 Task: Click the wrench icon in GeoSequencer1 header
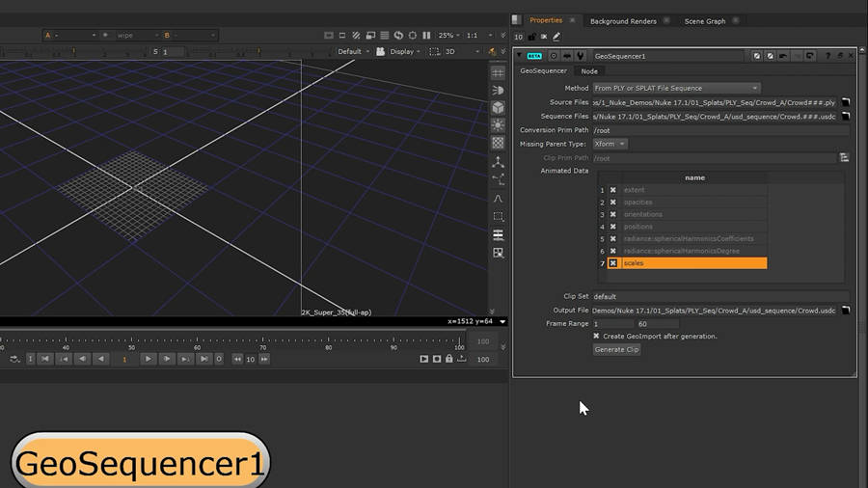581,56
